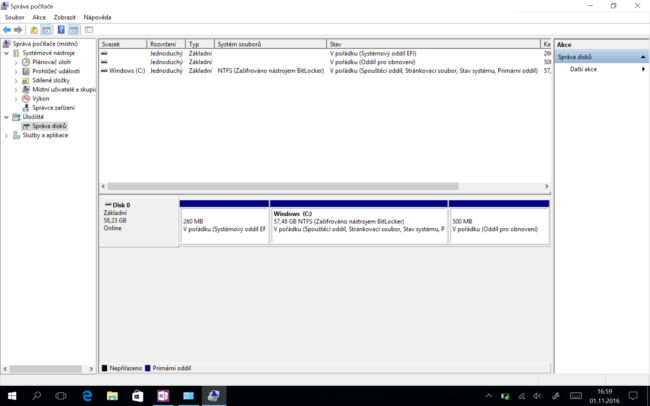650x406 pixels.
Task: Click the Sdílené složky folder icon
Action: (x=26, y=80)
